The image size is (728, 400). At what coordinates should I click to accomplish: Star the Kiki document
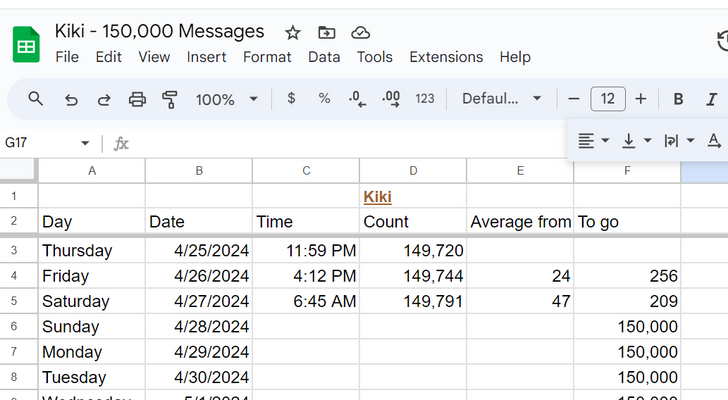[292, 33]
